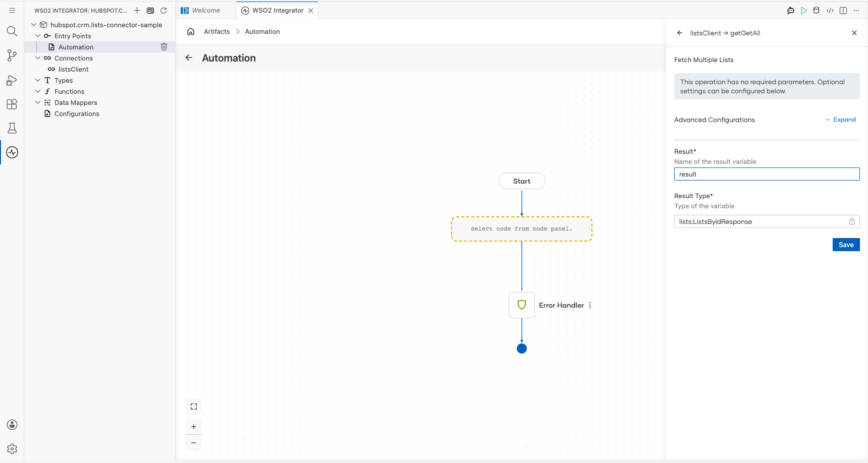Screen dimensions: 868x463
Task: Select the WSO2 Integrator tab
Action: pyautogui.click(x=278, y=10)
